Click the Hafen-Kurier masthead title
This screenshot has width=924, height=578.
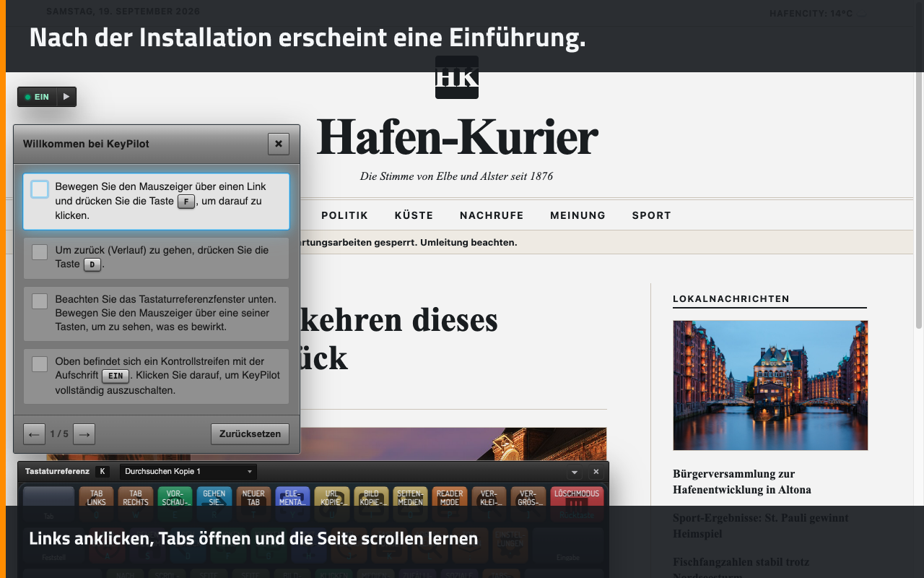point(457,137)
